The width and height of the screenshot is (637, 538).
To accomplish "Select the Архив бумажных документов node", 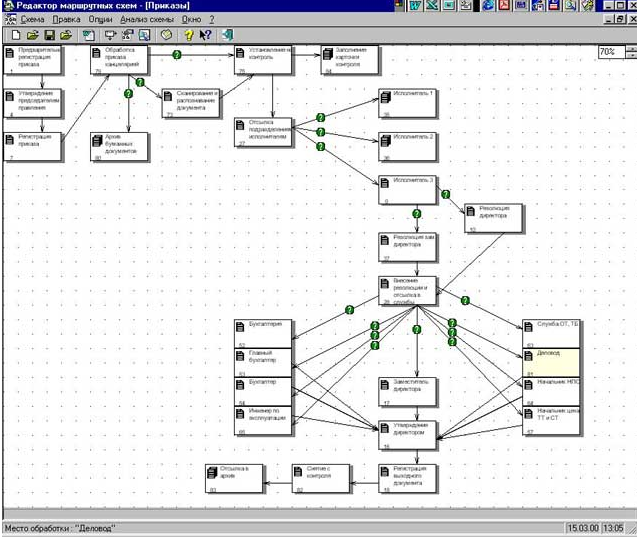I will (119, 146).
